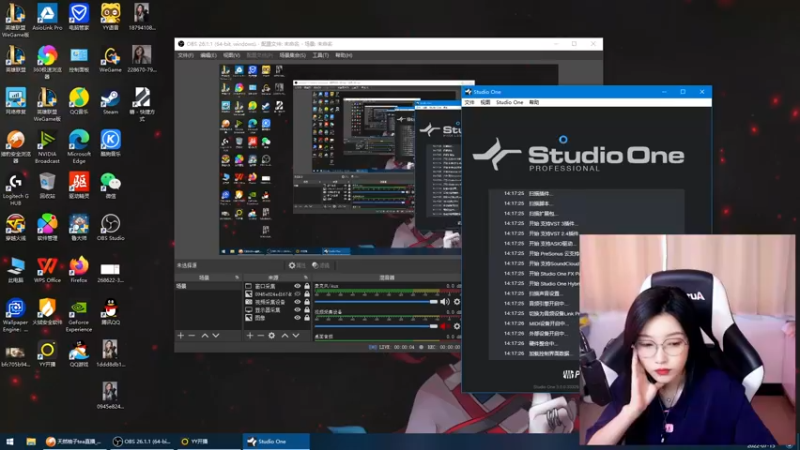The image size is (800, 450).
Task: Open mixer settings gear for microphone channel
Action: point(457,302)
